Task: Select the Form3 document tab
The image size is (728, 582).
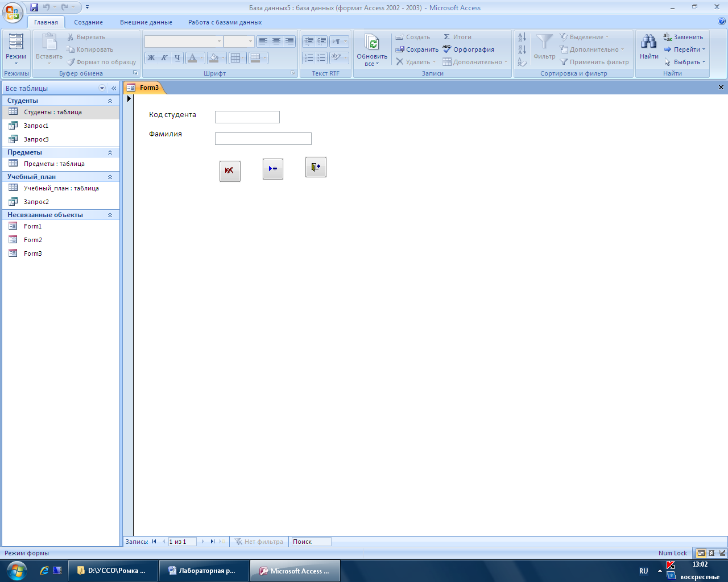Action: click(144, 88)
